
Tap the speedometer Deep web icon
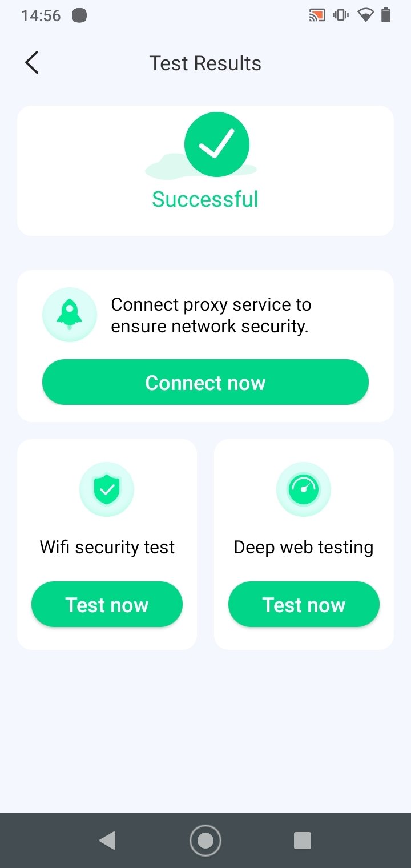coord(304,489)
